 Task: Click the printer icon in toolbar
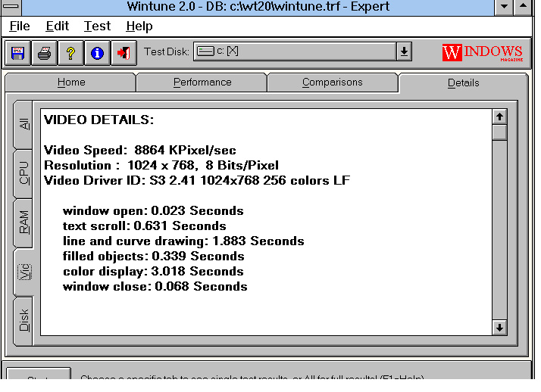(x=44, y=53)
